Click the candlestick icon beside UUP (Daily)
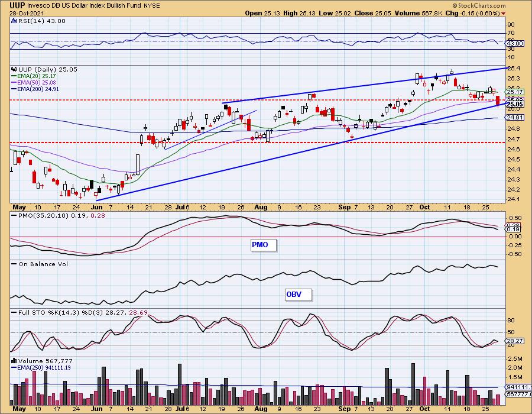 pyautogui.click(x=14, y=69)
